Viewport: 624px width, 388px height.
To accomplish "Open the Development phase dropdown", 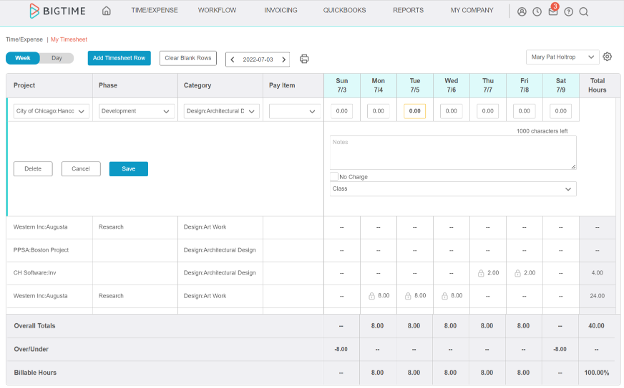I will click(x=136, y=111).
